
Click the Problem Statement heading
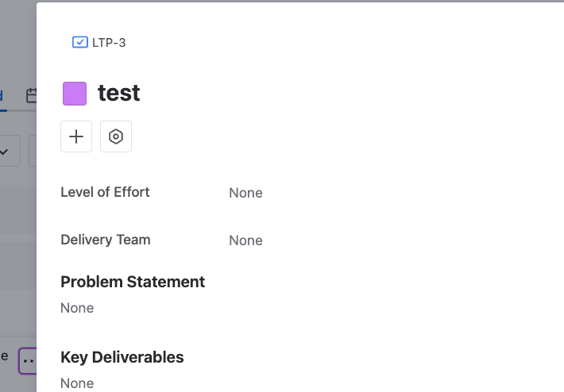133,282
